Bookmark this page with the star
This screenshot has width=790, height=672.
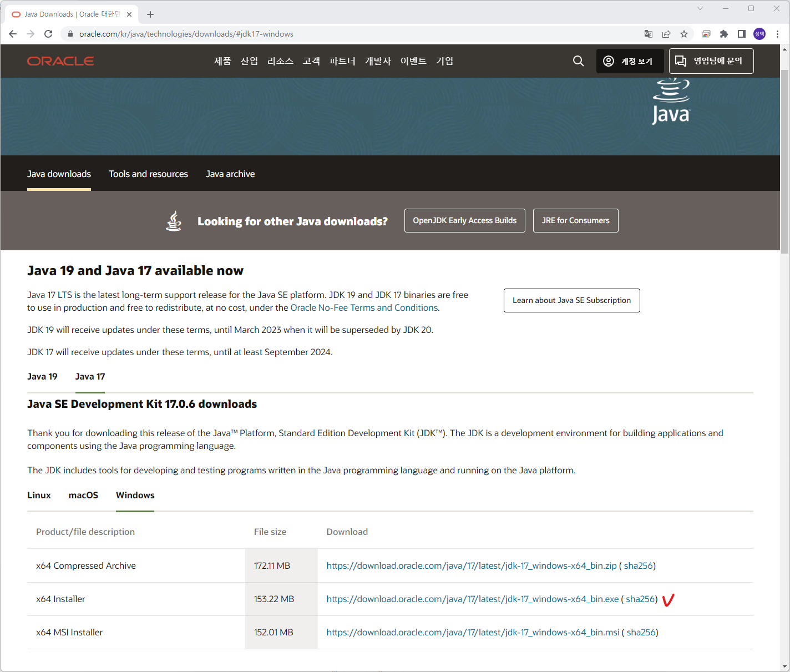684,34
